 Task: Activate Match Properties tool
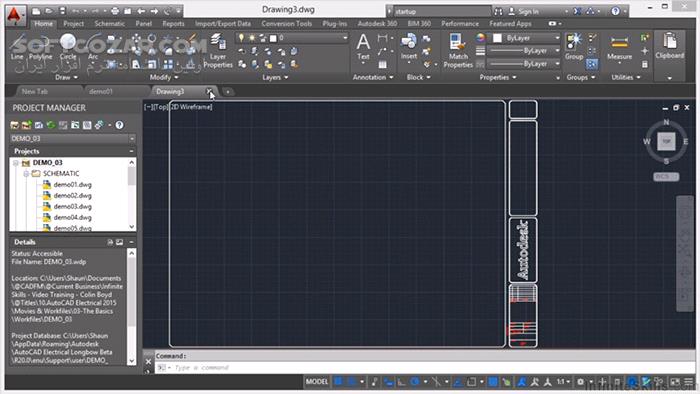click(458, 51)
